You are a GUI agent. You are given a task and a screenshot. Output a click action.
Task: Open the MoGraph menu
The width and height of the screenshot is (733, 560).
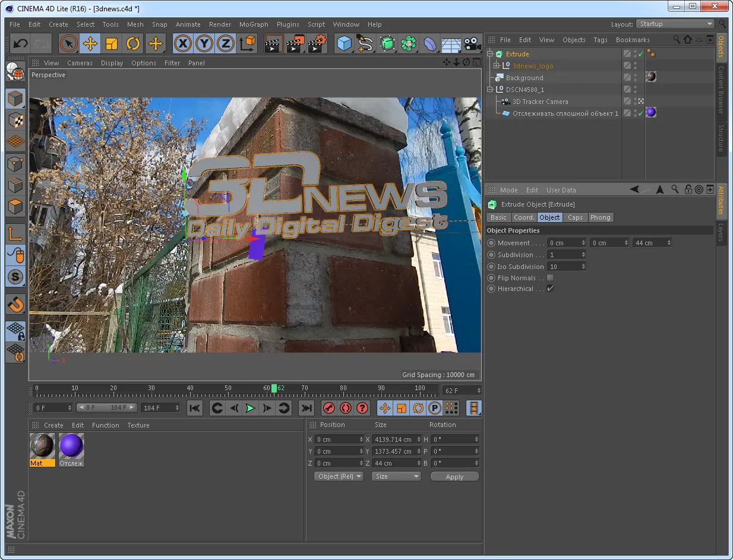pos(254,24)
